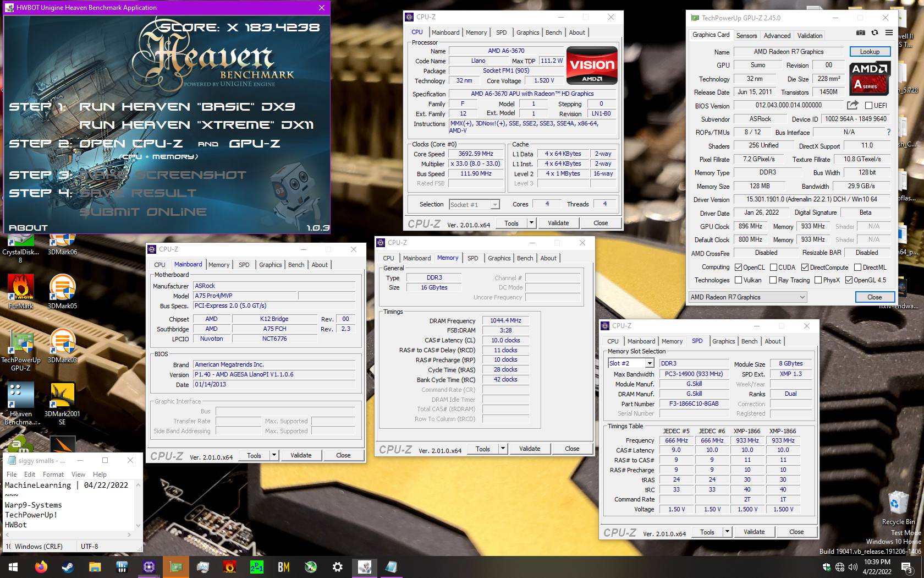Toggle the Ray Tracing checkbox

773,280
